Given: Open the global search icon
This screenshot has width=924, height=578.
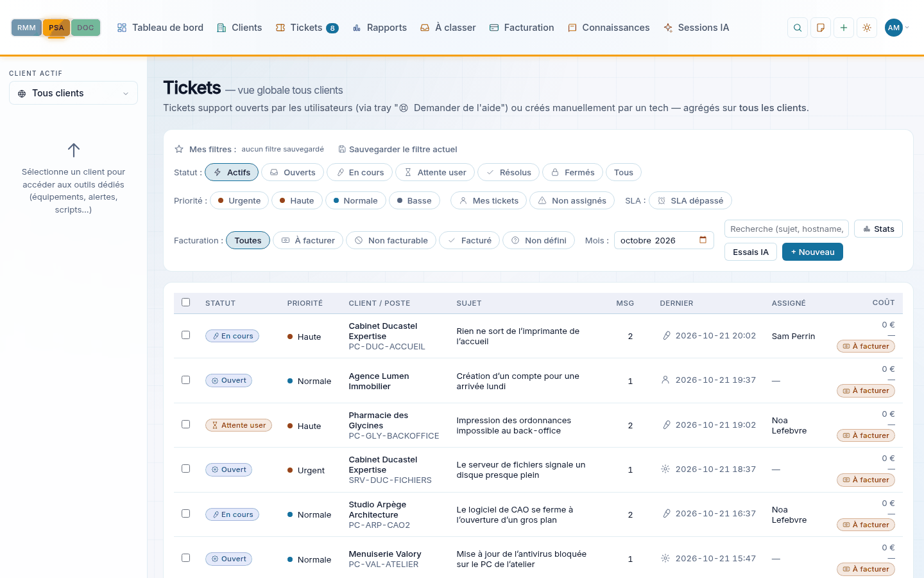Looking at the screenshot, I should [x=798, y=28].
